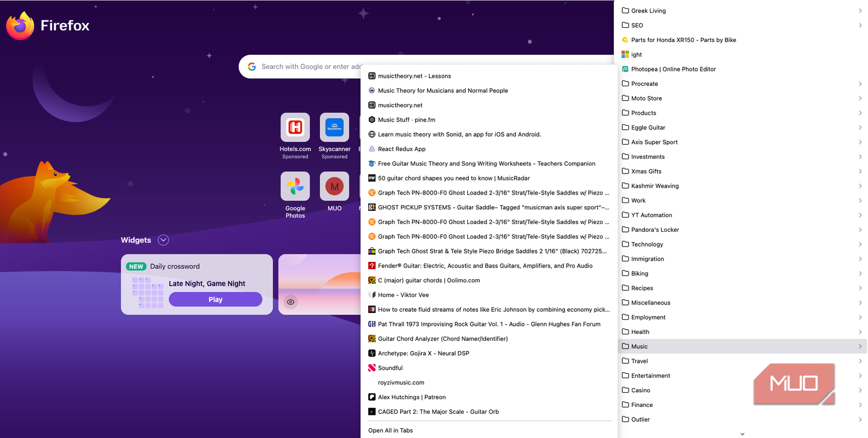
Task: Open the Work bookmark folder
Action: coord(742,200)
